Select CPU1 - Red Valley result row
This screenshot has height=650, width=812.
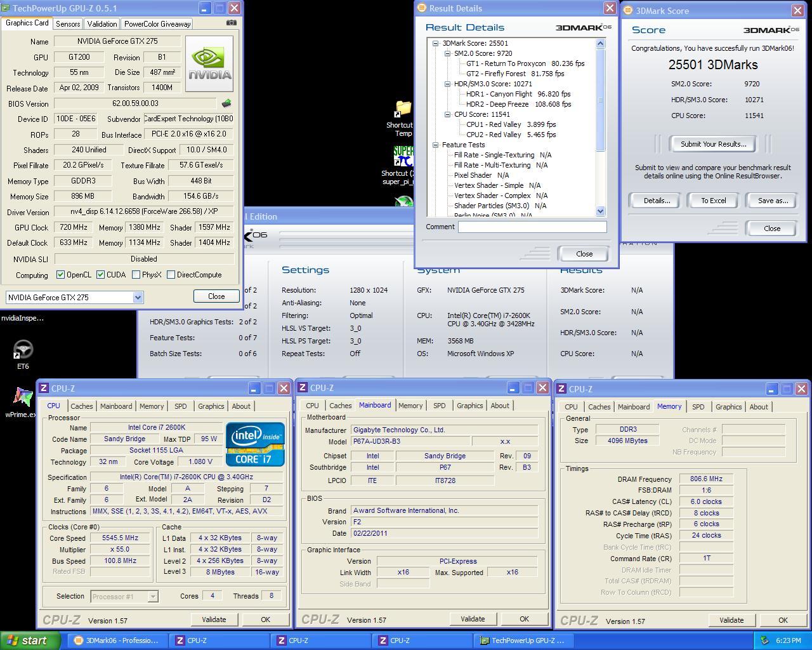511,124
